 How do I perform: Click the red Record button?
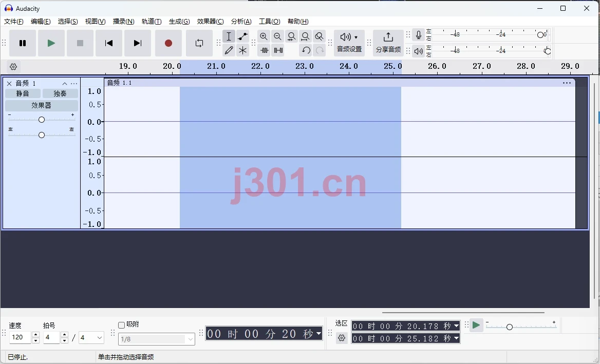coord(168,43)
